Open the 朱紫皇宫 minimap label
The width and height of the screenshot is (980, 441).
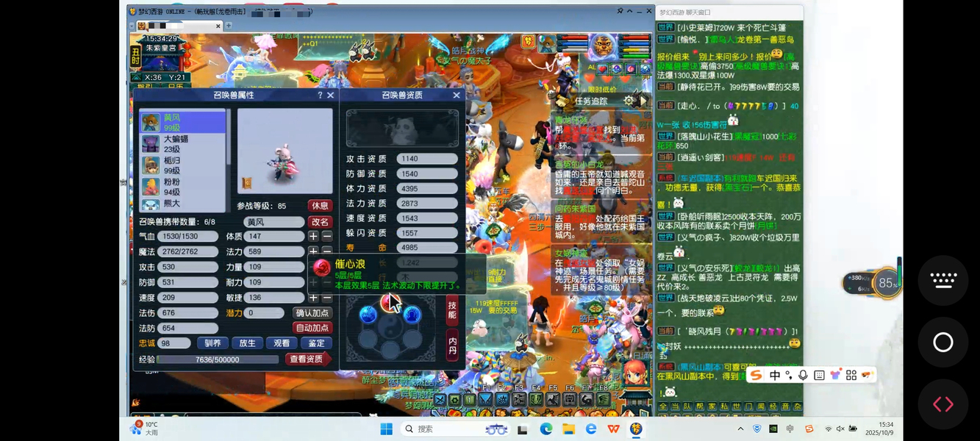point(161,49)
